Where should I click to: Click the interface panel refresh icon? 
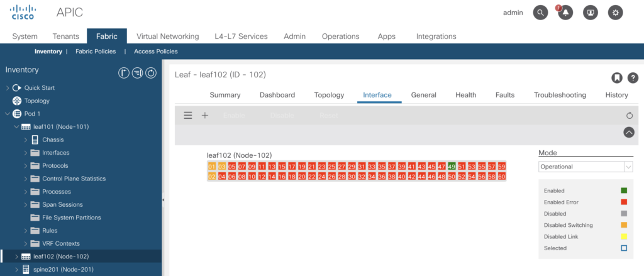(629, 116)
